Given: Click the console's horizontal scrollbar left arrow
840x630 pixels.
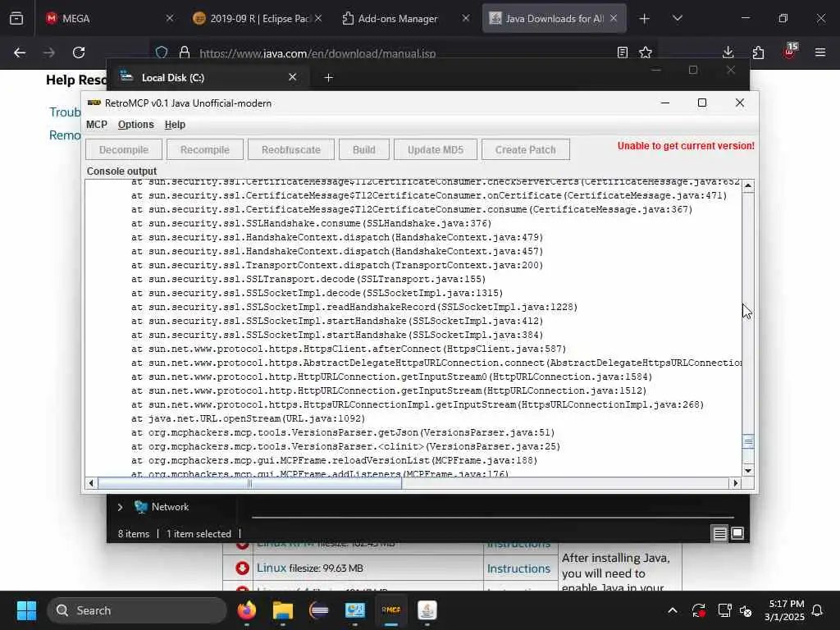Looking at the screenshot, I should (x=91, y=483).
